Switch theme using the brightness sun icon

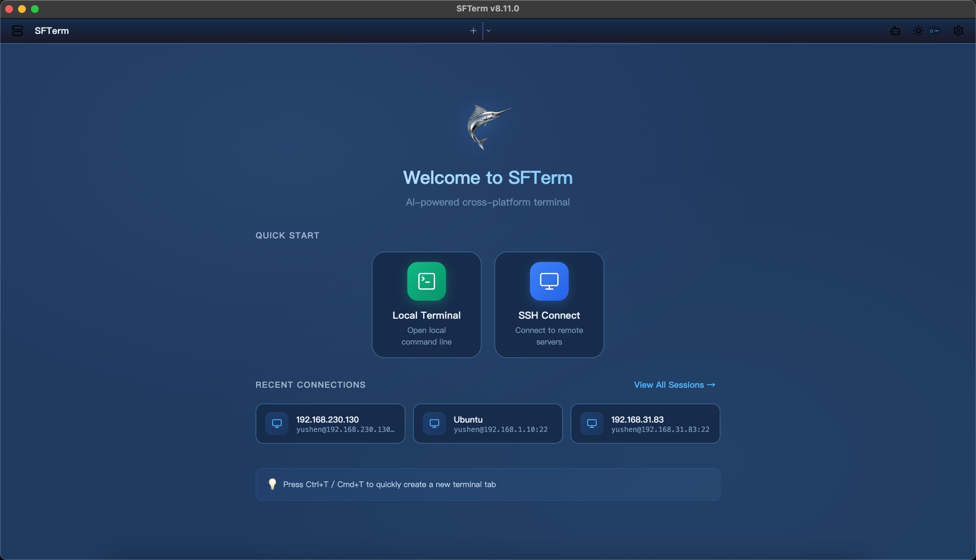click(x=919, y=31)
